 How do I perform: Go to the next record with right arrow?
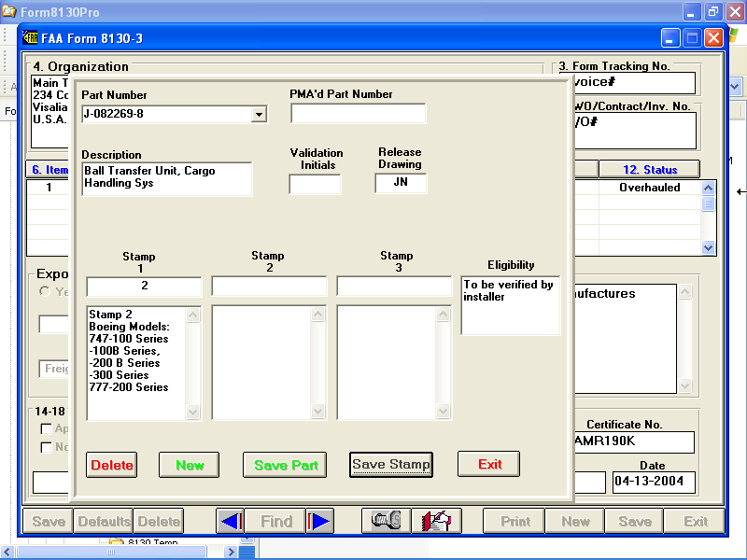pyautogui.click(x=319, y=522)
